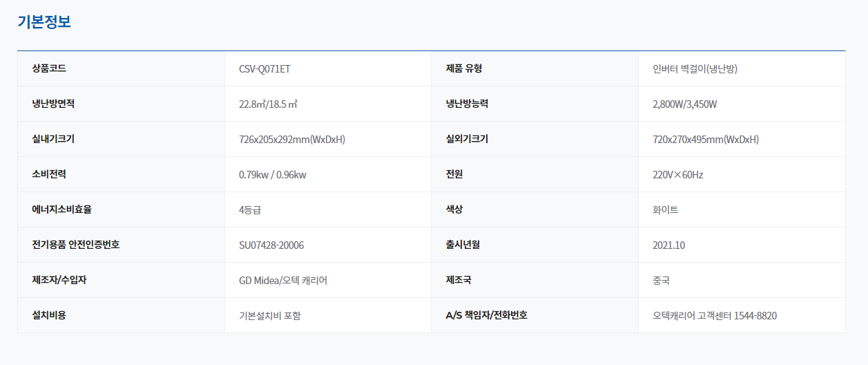Click the release date 2021.10

pyautogui.click(x=668, y=245)
